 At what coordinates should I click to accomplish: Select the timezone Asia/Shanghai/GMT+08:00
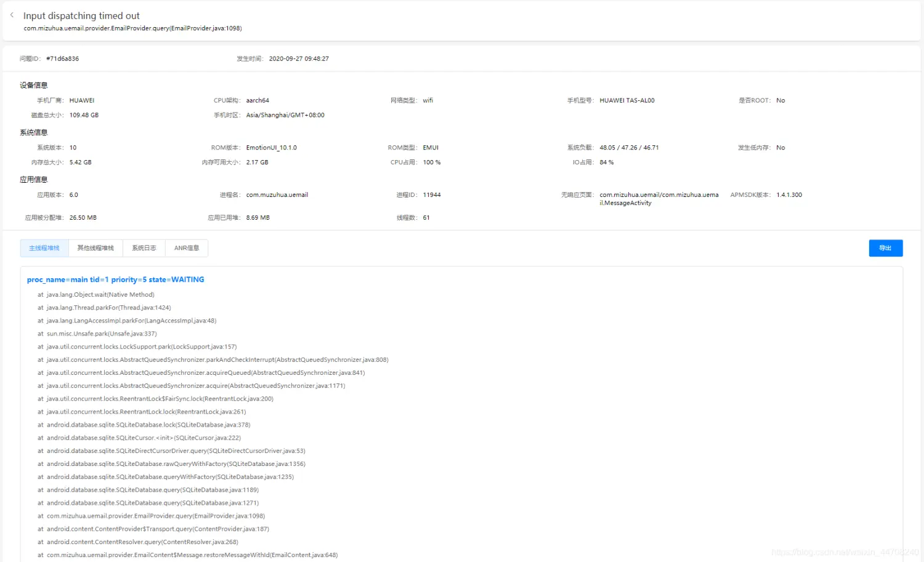(x=285, y=115)
